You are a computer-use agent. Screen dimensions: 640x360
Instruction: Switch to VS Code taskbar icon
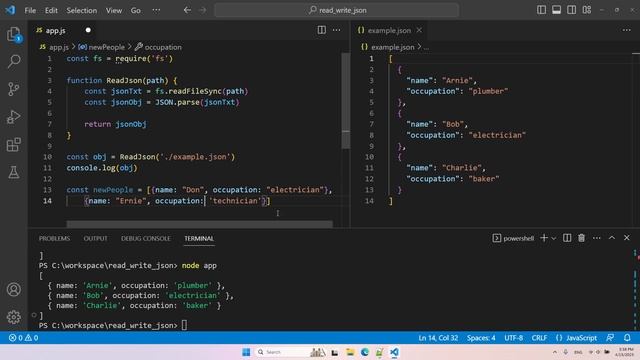tap(394, 352)
